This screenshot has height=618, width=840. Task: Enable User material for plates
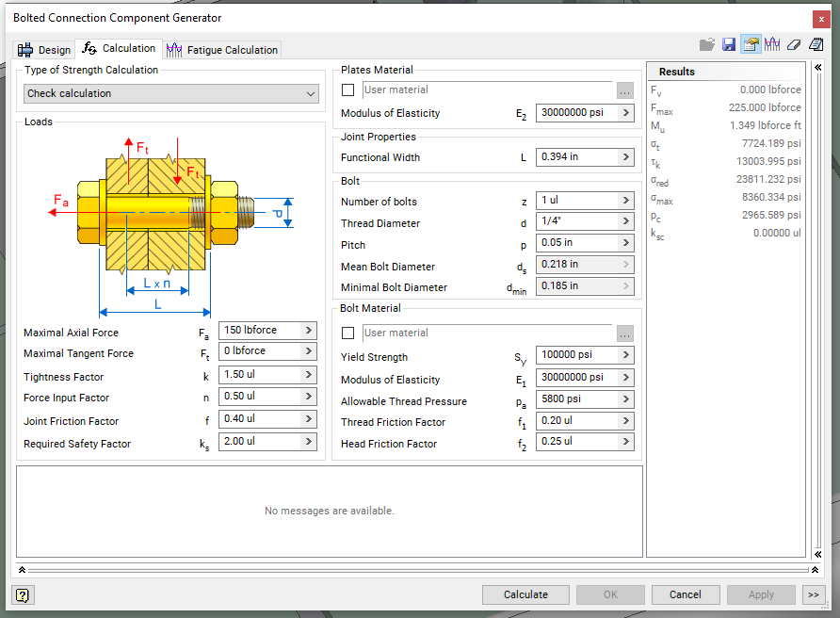point(347,90)
